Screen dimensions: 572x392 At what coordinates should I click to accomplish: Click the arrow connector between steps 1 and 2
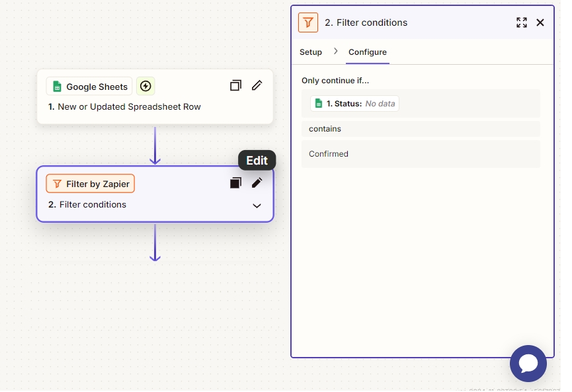point(155,145)
